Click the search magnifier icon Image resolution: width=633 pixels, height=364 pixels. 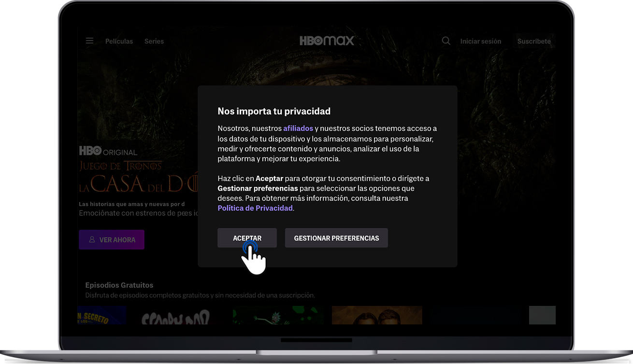tap(446, 41)
